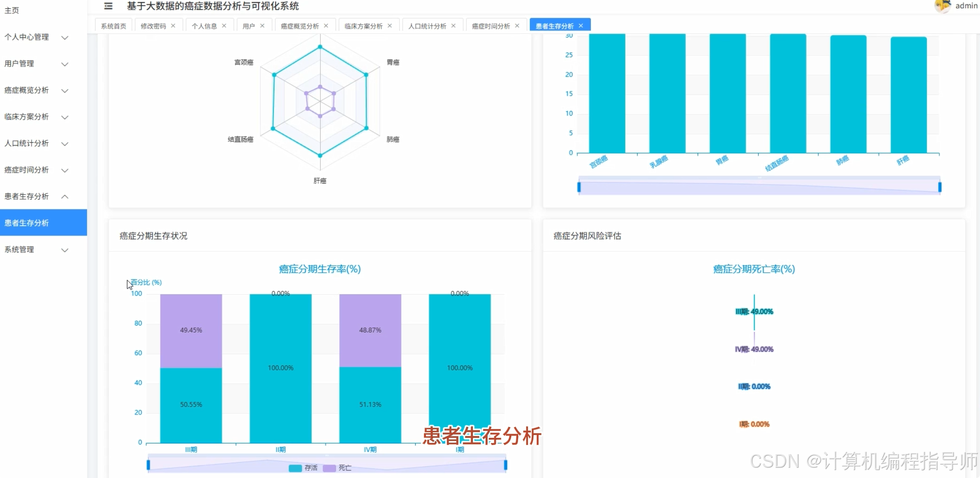The image size is (980, 478).
Task: Close the 人口统计分析 tab
Action: point(454,26)
